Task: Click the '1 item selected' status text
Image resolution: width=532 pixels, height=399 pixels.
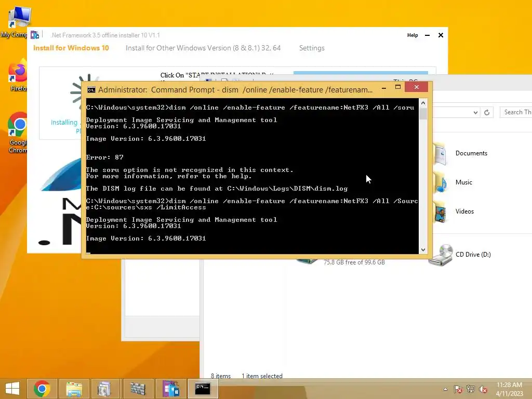Action: tap(262, 376)
